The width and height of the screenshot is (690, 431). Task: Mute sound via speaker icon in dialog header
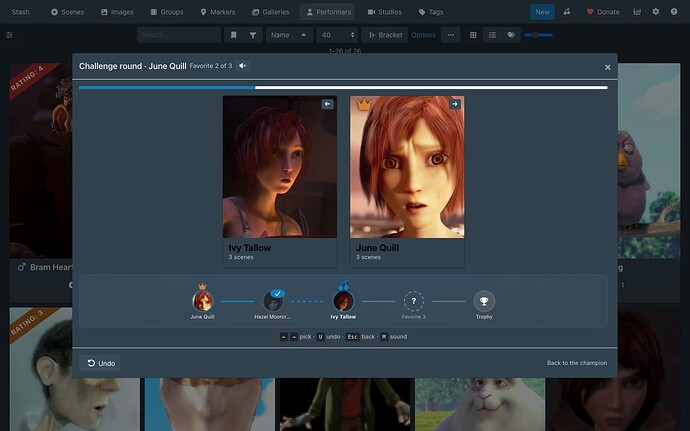coord(242,66)
